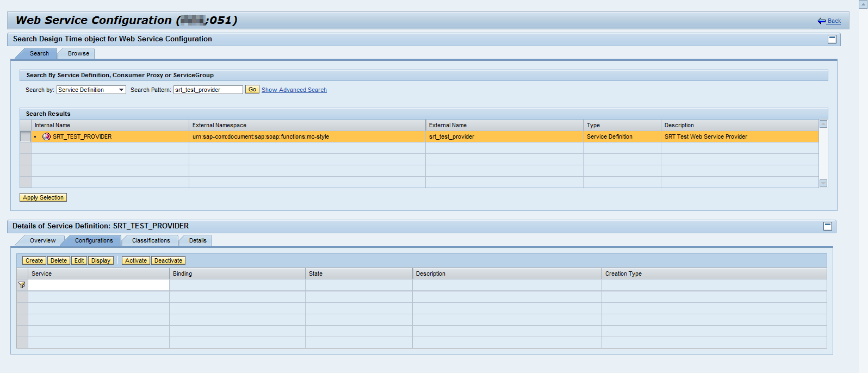Click the Creation Type column header

pos(714,273)
